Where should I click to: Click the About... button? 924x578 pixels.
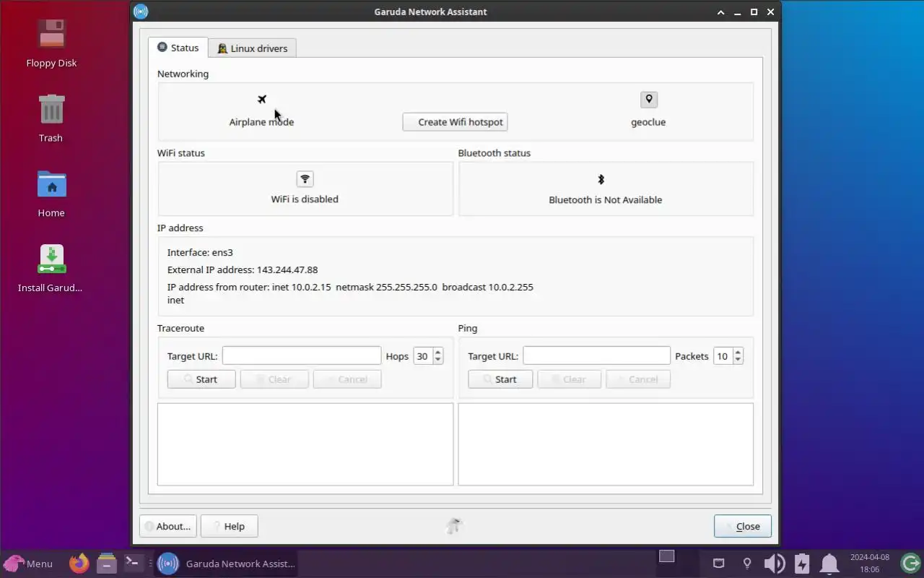(x=168, y=526)
